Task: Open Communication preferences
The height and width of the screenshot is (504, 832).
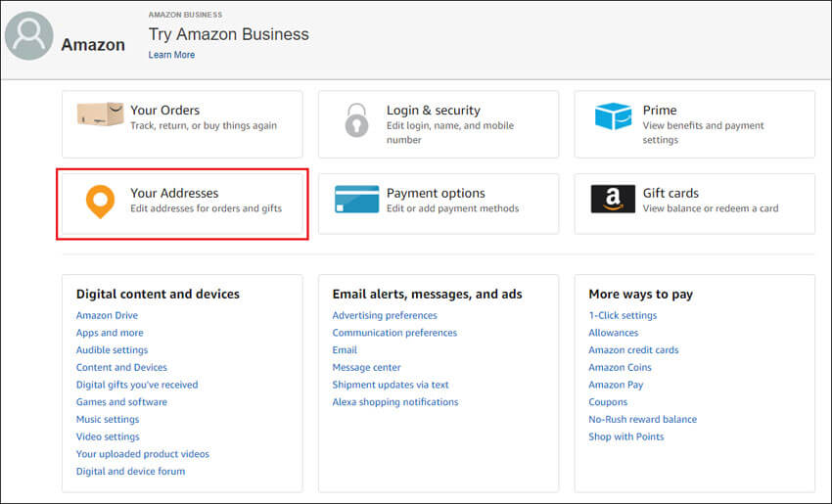Action: (394, 333)
